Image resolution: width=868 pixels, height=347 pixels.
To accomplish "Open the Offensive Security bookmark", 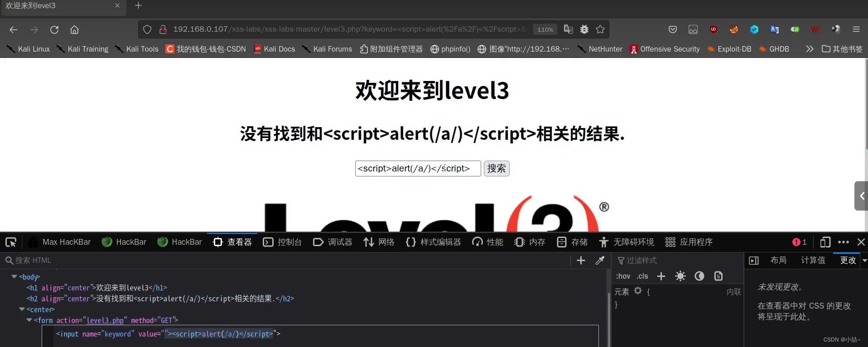I will click(x=665, y=49).
